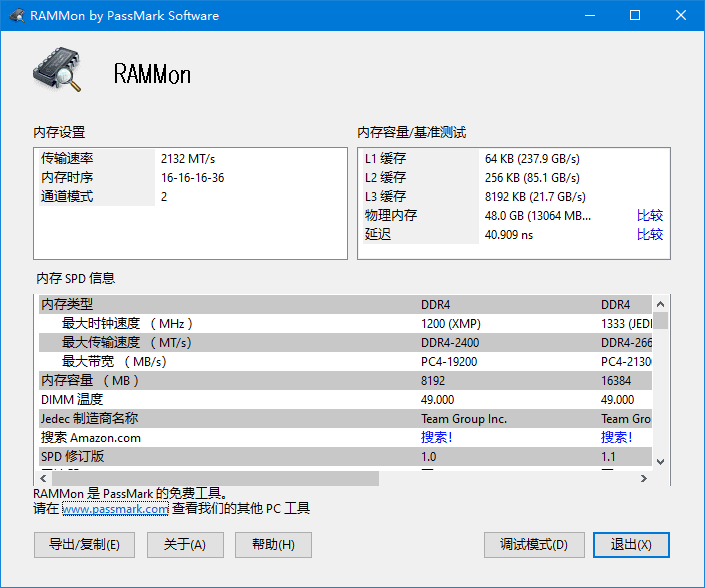Select the 内存容量 (MB) row
The image size is (705, 588).
[x=346, y=380]
